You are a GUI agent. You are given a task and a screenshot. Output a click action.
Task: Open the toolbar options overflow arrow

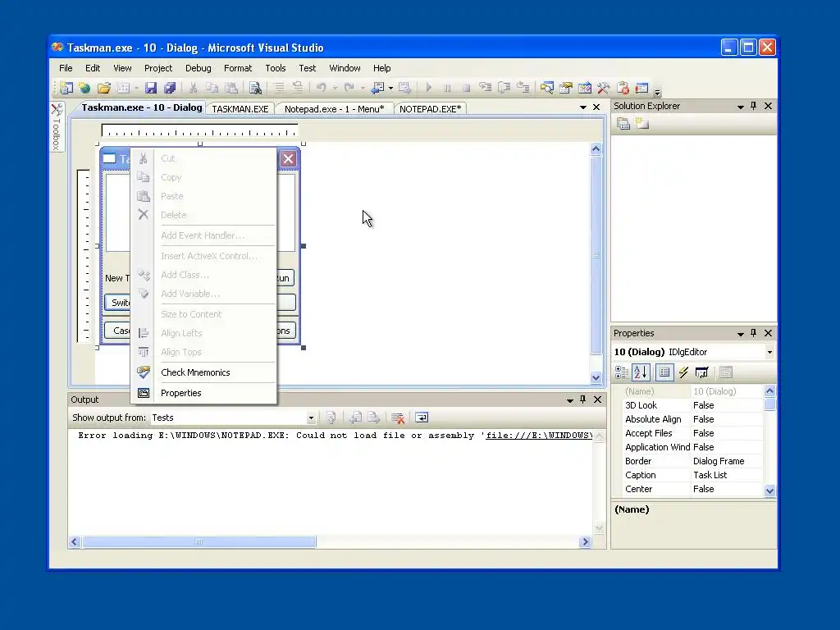[x=657, y=91]
